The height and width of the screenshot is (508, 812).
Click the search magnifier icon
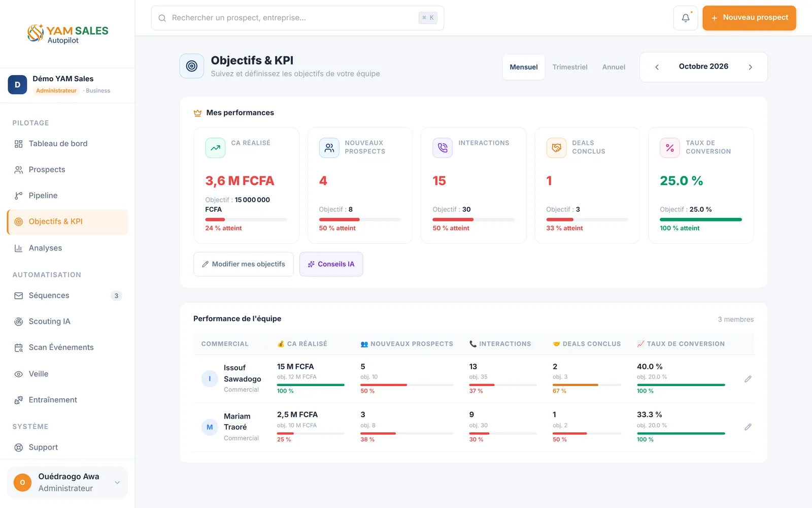(162, 18)
